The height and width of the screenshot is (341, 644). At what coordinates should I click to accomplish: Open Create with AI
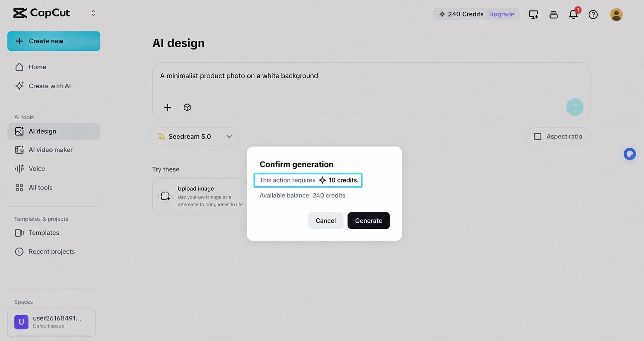pyautogui.click(x=54, y=86)
